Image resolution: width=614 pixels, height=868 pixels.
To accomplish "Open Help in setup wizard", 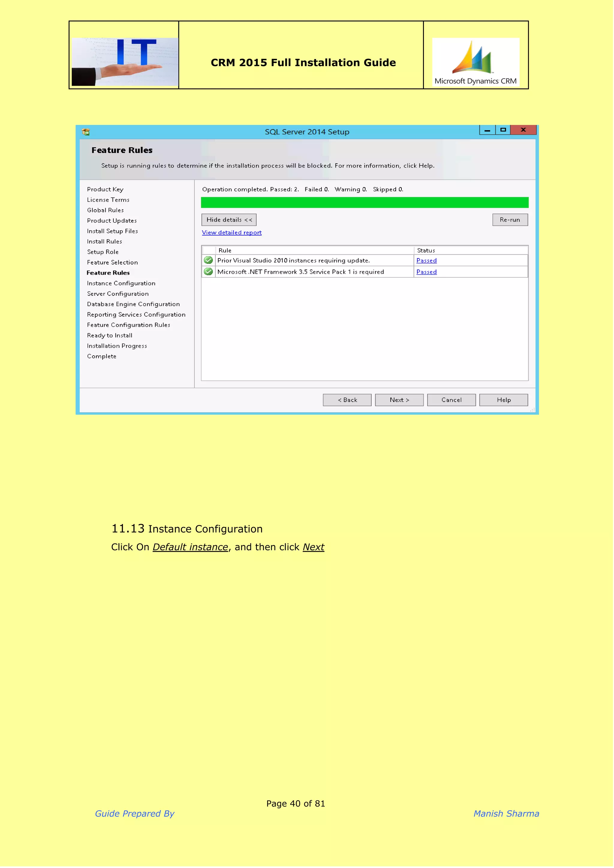I will point(504,400).
